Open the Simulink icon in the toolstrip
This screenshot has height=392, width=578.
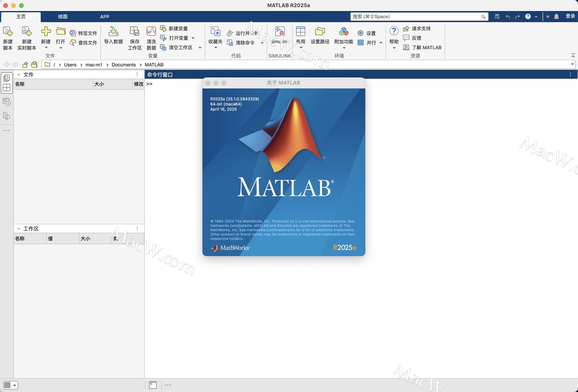[280, 32]
